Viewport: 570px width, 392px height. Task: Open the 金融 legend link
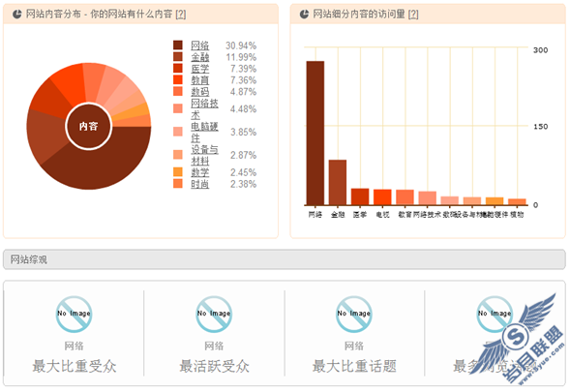click(200, 57)
